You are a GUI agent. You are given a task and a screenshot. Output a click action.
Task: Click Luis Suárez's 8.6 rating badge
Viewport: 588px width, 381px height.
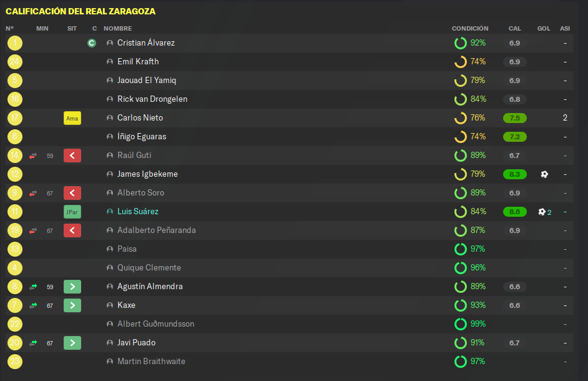(514, 212)
